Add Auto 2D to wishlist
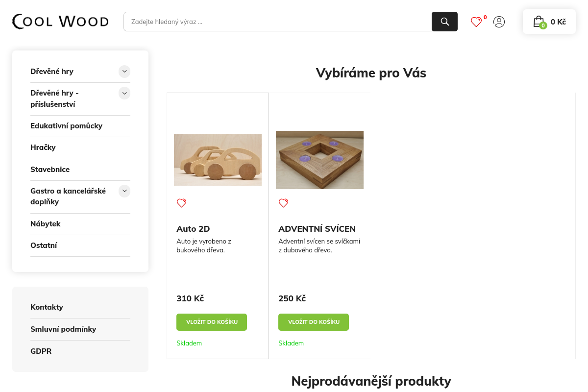 click(x=181, y=203)
